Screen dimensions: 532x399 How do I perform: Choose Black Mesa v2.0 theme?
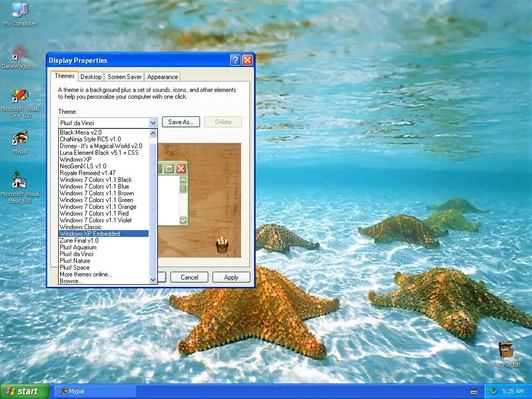click(104, 132)
